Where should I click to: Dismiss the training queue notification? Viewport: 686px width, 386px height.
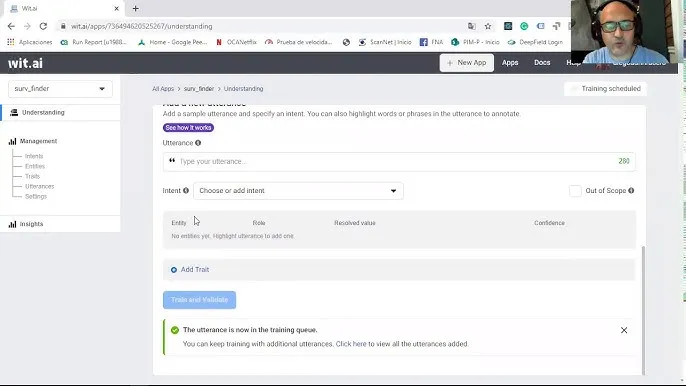[624, 330]
